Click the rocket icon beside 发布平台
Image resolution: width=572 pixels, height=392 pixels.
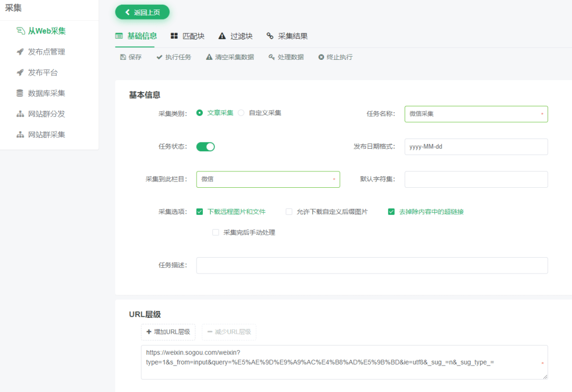(x=20, y=72)
